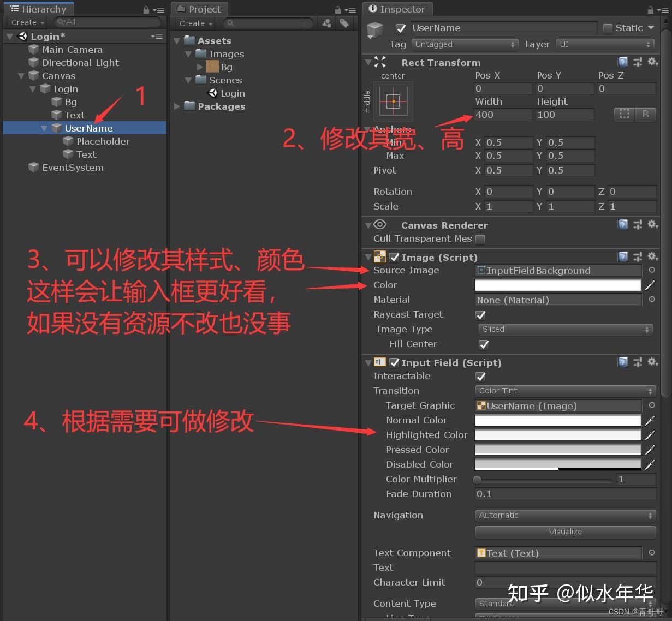Image resolution: width=672 pixels, height=621 pixels.
Task: Toggle Cull Transparent Mesh checkbox
Action: pyautogui.click(x=480, y=239)
